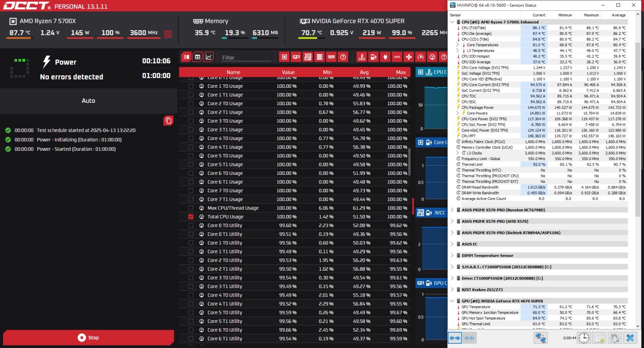The width and height of the screenshot is (644, 348).
Task: Check Core 3 T1 Utility checkbox
Action: [191, 287]
